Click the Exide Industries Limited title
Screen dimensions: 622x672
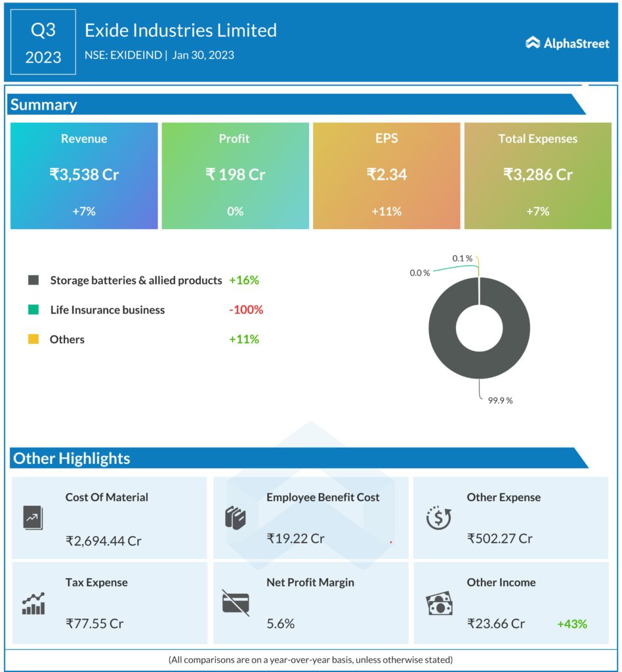[x=180, y=30]
